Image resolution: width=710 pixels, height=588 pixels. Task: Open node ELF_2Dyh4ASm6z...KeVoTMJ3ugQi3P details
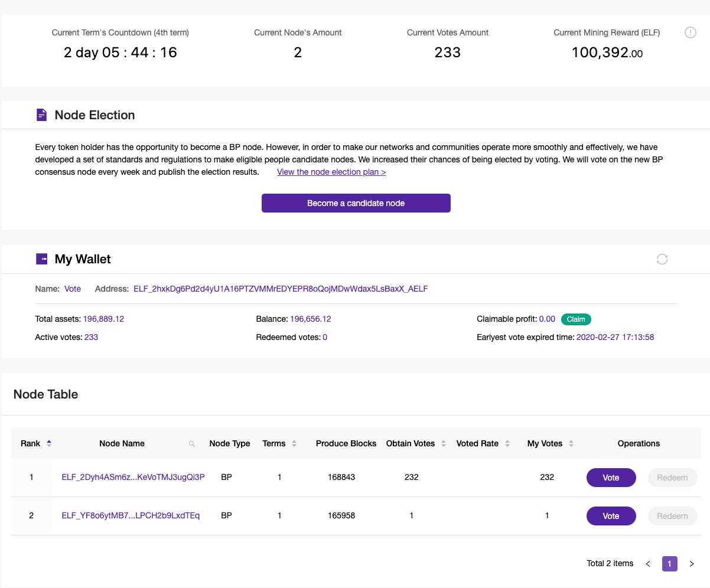(133, 477)
